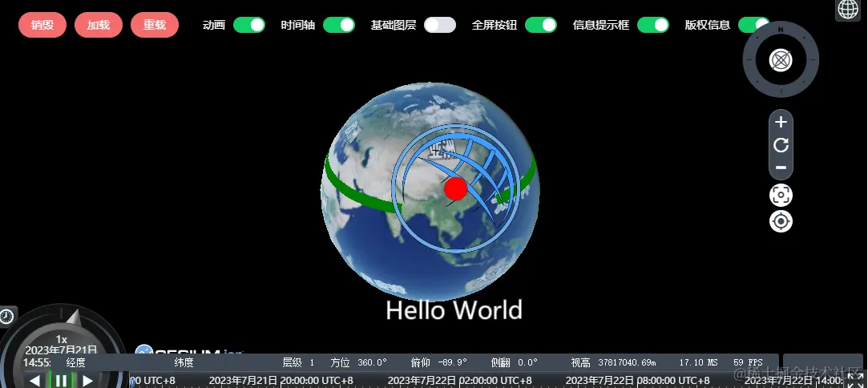This screenshot has height=388, width=868.
Task: Toggle the 时间轴 timeline switch
Action: tap(339, 25)
